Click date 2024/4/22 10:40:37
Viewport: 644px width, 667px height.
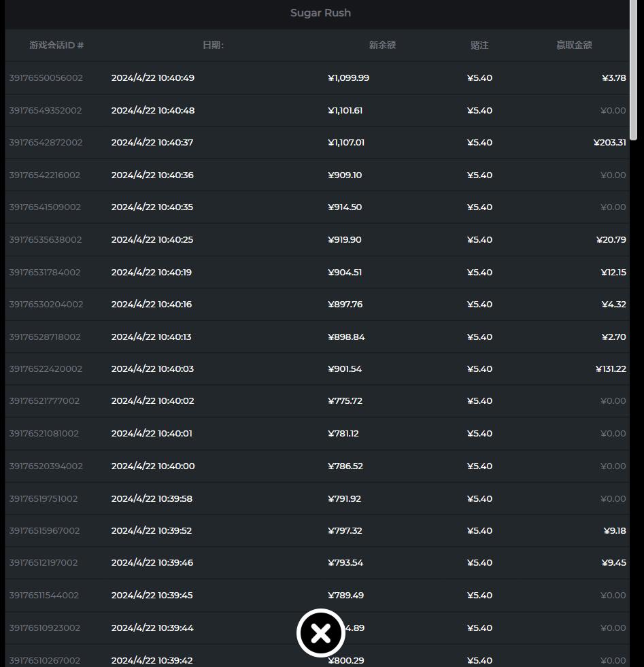(x=152, y=143)
